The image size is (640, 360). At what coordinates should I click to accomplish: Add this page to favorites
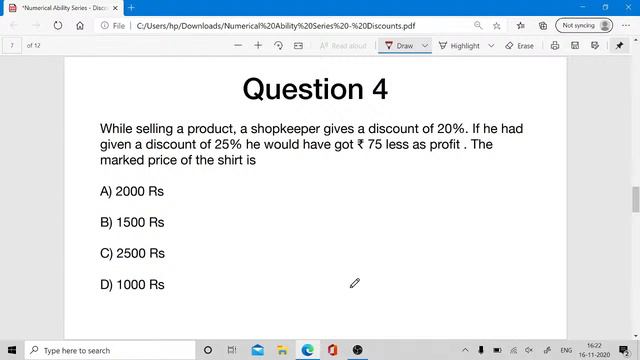(496, 26)
